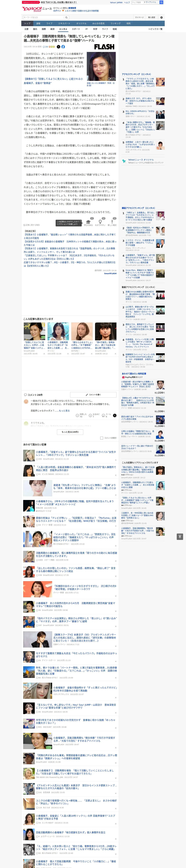
Task: Click the SmartFLASH source link
Action: (x=110, y=273)
